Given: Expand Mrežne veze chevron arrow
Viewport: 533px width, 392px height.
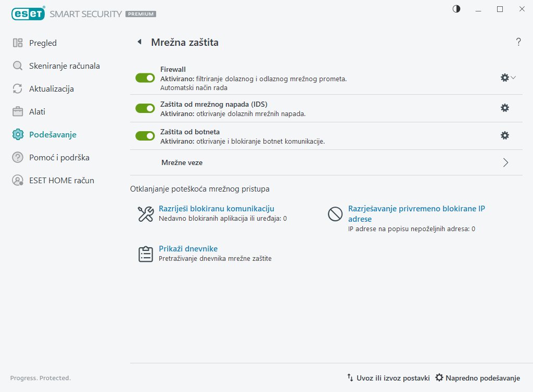Looking at the screenshot, I should pos(505,162).
